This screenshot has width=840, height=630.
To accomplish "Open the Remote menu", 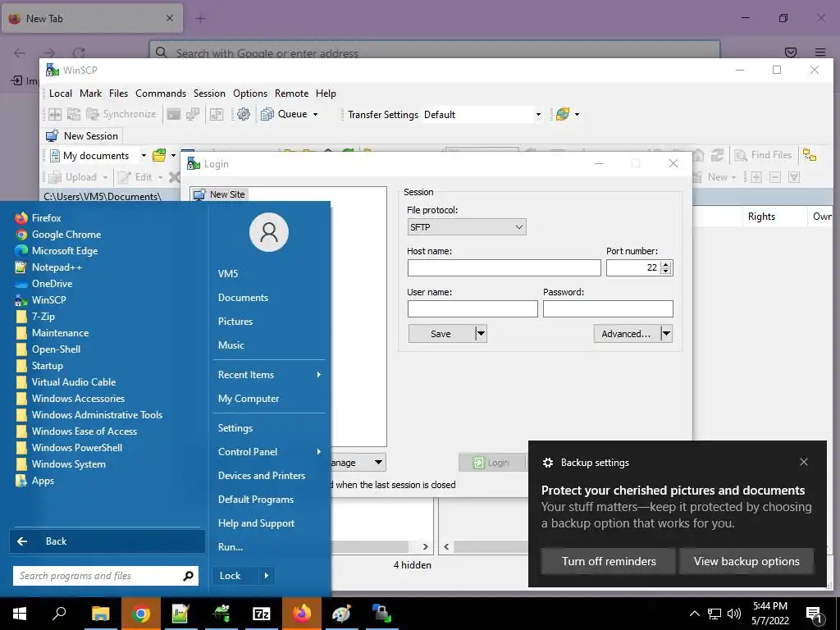I will [291, 94].
